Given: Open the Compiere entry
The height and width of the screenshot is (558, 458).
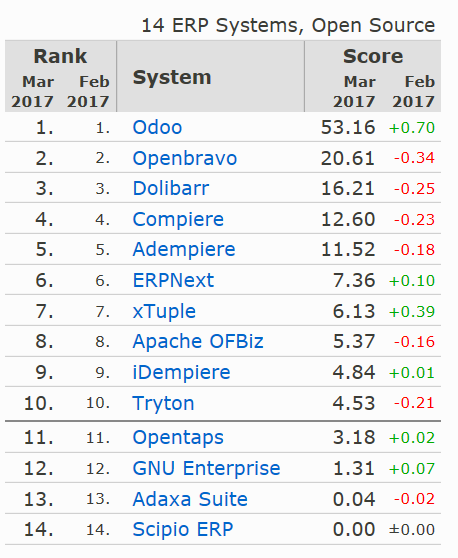Looking at the screenshot, I should (x=178, y=219).
